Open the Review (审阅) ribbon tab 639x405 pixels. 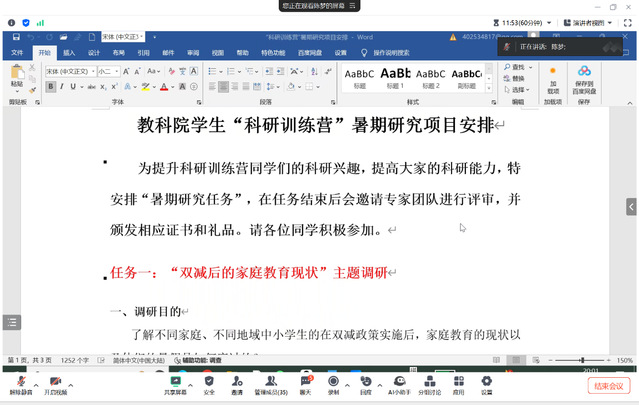192,52
